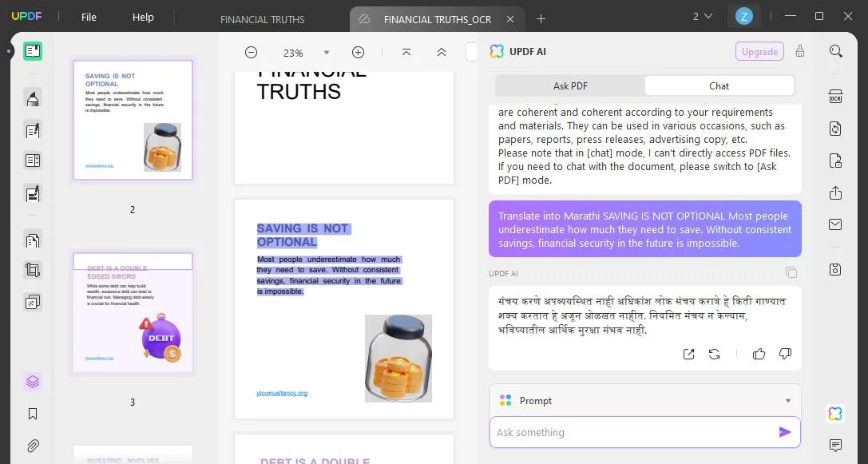Expand the Prompt dropdown
The width and height of the screenshot is (868, 464).
coord(787,400)
